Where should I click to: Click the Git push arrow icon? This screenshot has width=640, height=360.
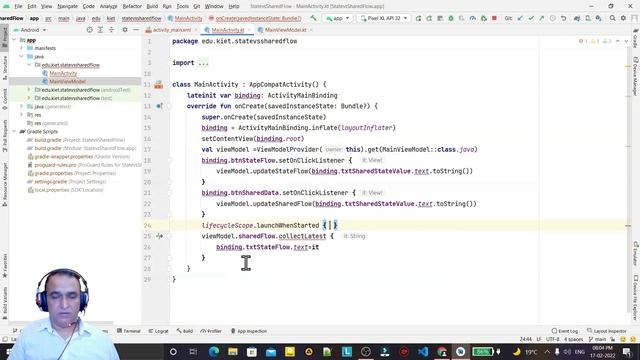click(542, 18)
